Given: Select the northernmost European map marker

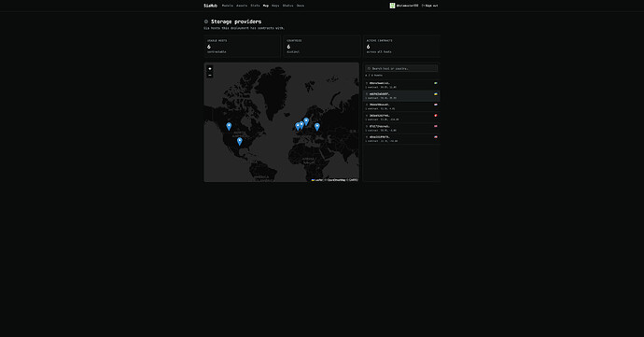Looking at the screenshot, I should coord(306,121).
